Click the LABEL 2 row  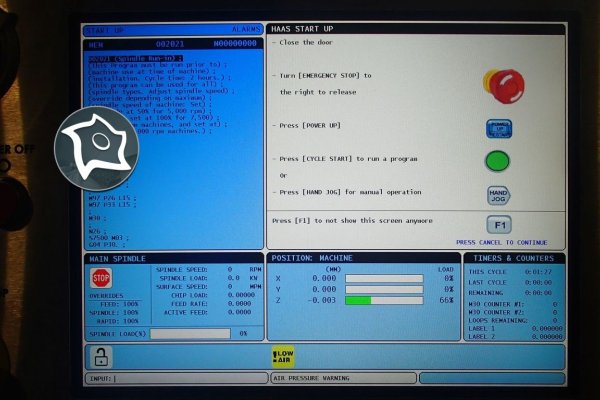515,337
